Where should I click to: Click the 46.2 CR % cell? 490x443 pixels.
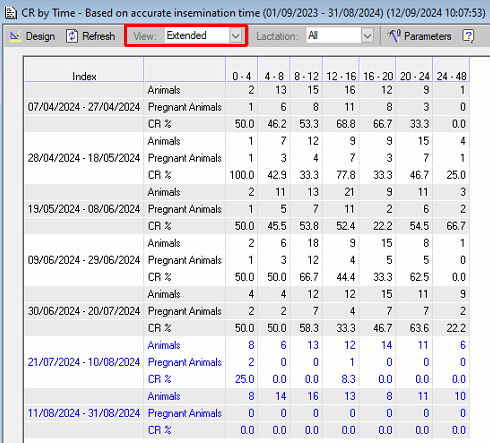pos(274,124)
